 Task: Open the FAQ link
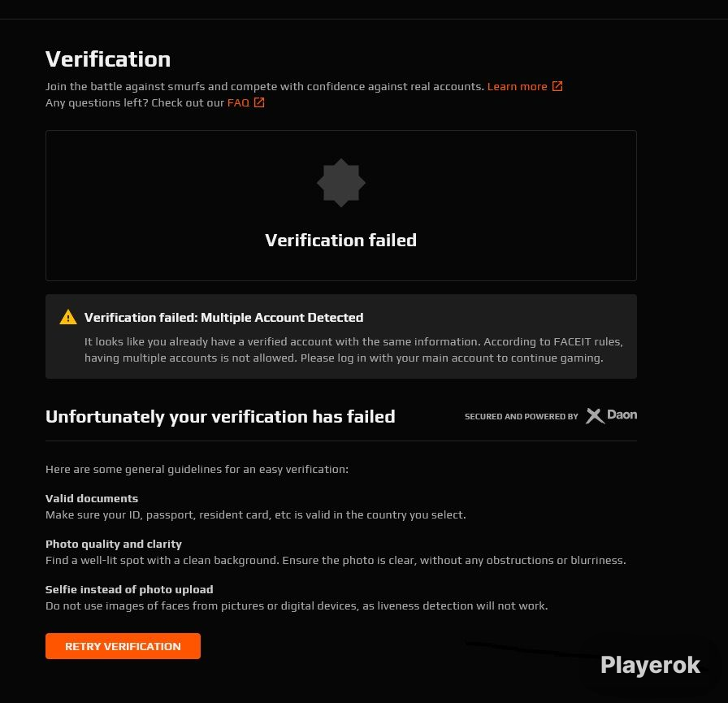click(x=238, y=102)
